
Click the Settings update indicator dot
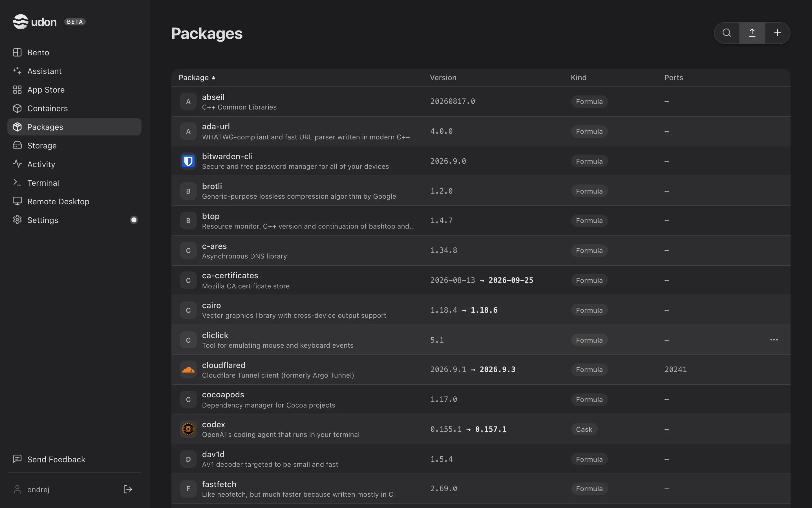coord(134,220)
